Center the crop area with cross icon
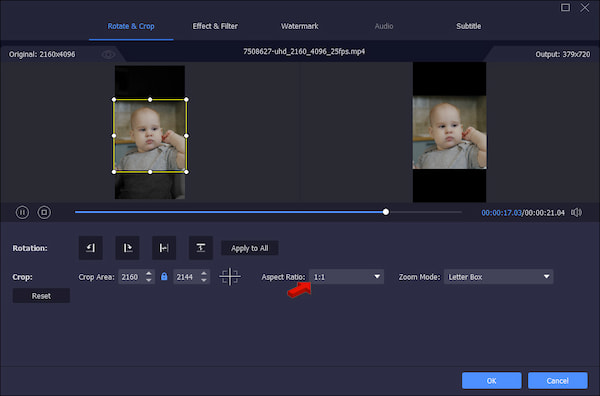Screen dimensions: 600x396 pyautogui.click(x=230, y=277)
